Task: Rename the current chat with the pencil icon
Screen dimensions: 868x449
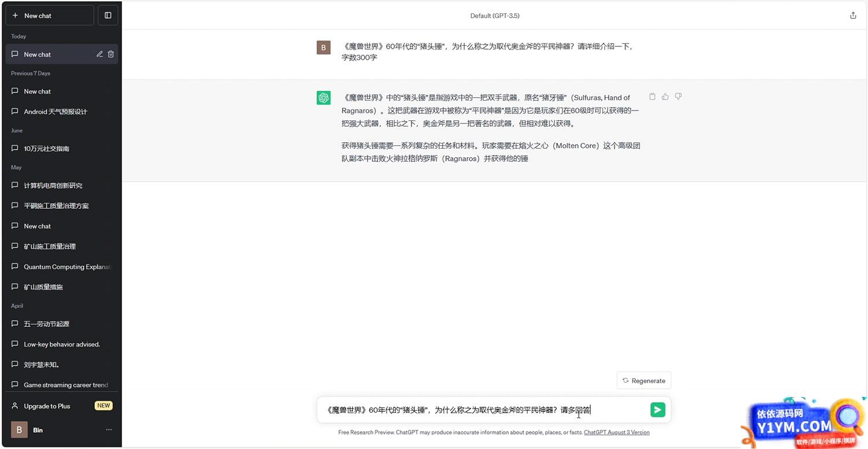Action: (100, 54)
